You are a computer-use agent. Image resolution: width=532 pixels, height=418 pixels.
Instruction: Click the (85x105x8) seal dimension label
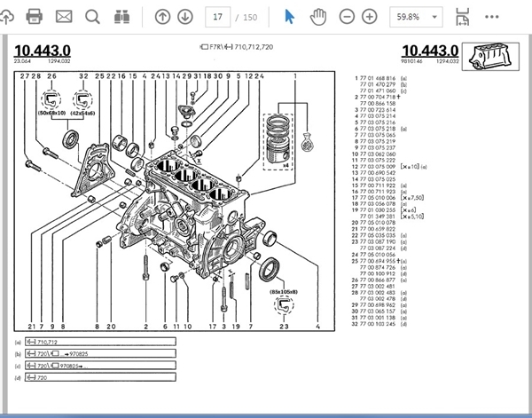pyautogui.click(x=284, y=292)
